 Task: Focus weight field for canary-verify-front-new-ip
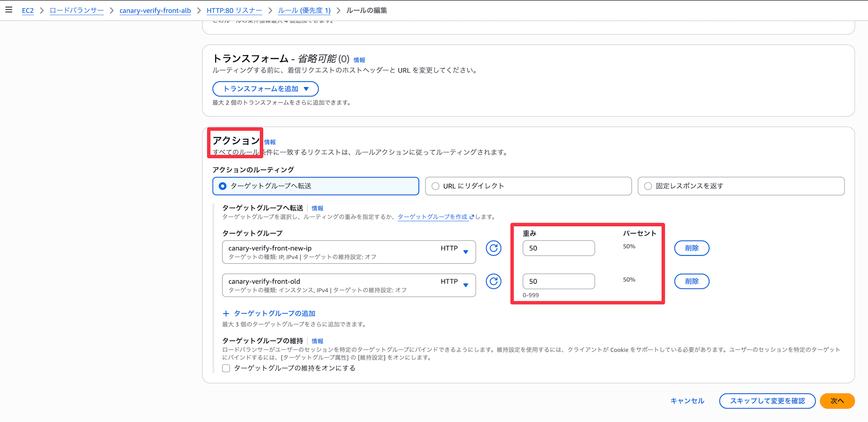point(559,248)
